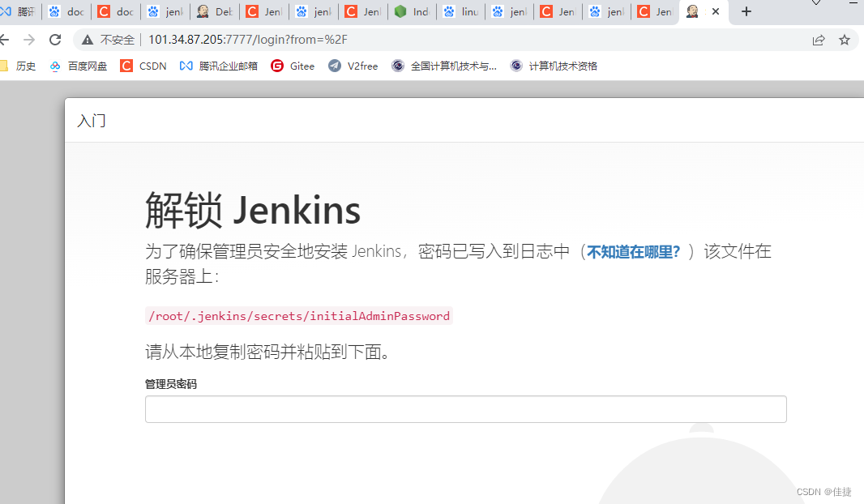
Task: Click the 不安全 security warning icon
Action: pyautogui.click(x=86, y=39)
